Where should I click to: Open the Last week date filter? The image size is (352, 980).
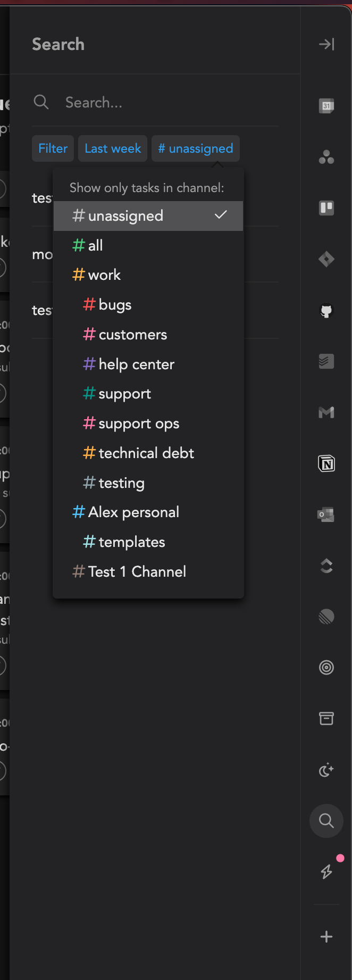[x=113, y=148]
